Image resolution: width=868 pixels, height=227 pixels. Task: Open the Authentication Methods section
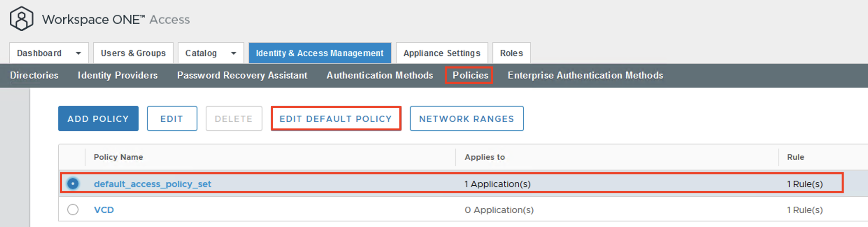pos(380,75)
